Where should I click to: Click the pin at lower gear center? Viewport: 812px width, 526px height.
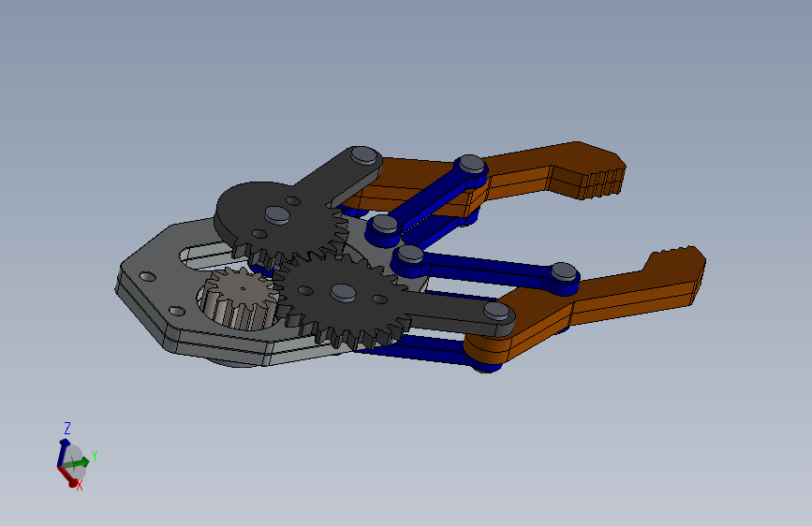tap(344, 293)
